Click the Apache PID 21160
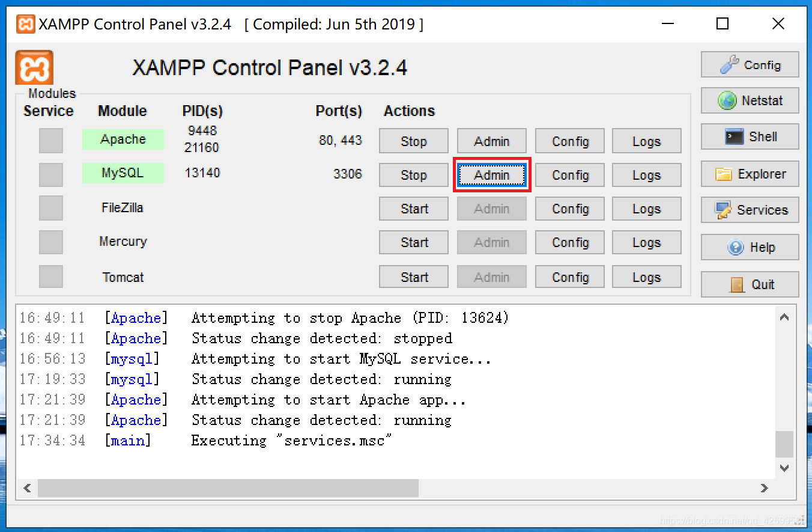The width and height of the screenshot is (812, 532). pyautogui.click(x=202, y=147)
